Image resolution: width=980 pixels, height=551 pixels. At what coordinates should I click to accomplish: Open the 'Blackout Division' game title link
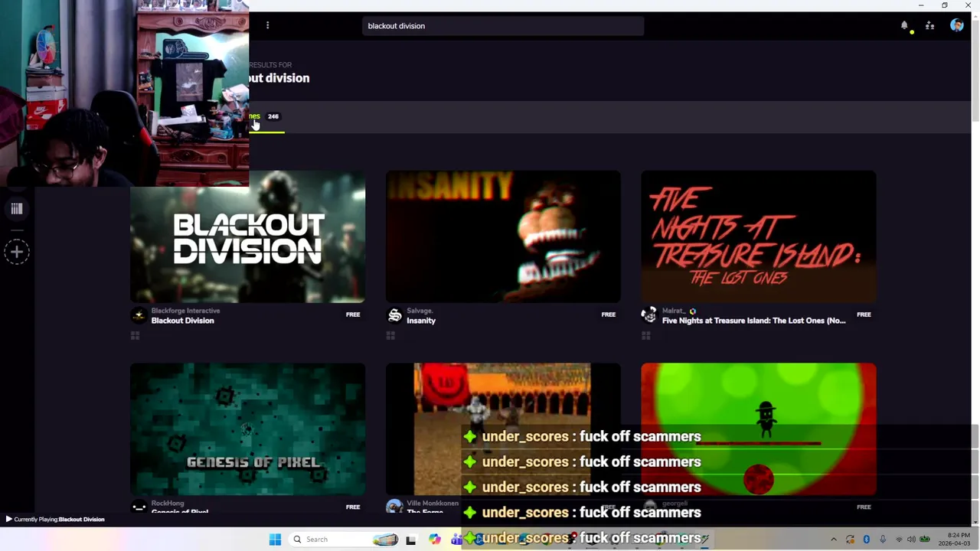pyautogui.click(x=182, y=321)
